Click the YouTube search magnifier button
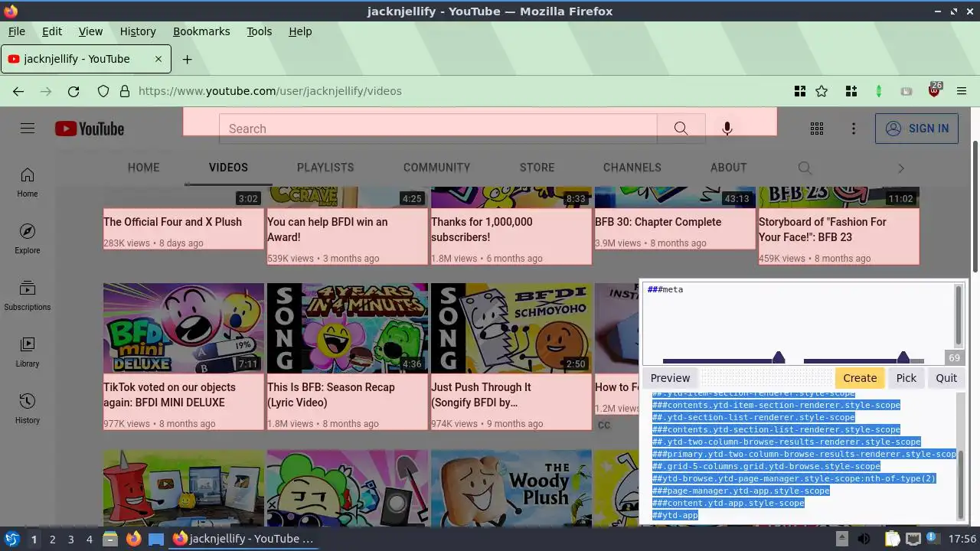 pos(681,129)
